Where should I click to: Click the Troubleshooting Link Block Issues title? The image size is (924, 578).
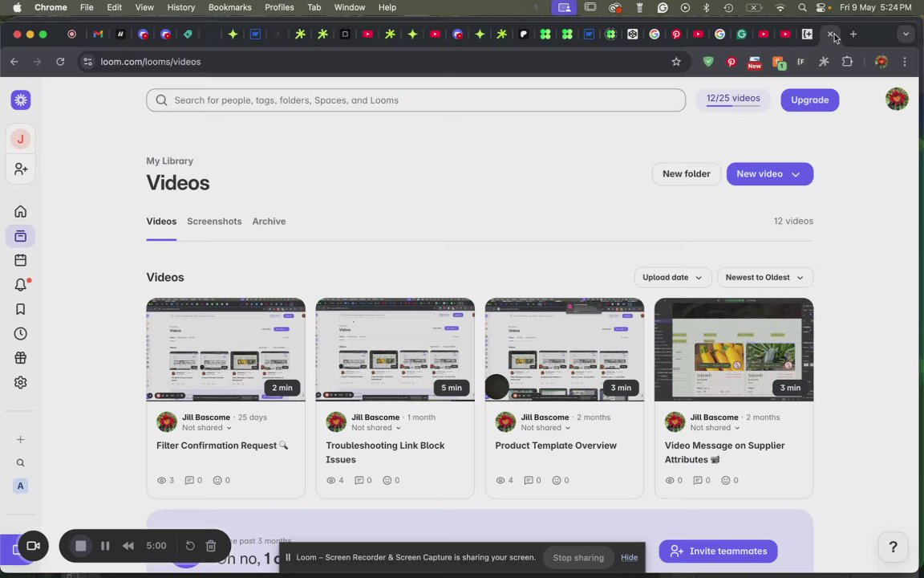pyautogui.click(x=385, y=453)
